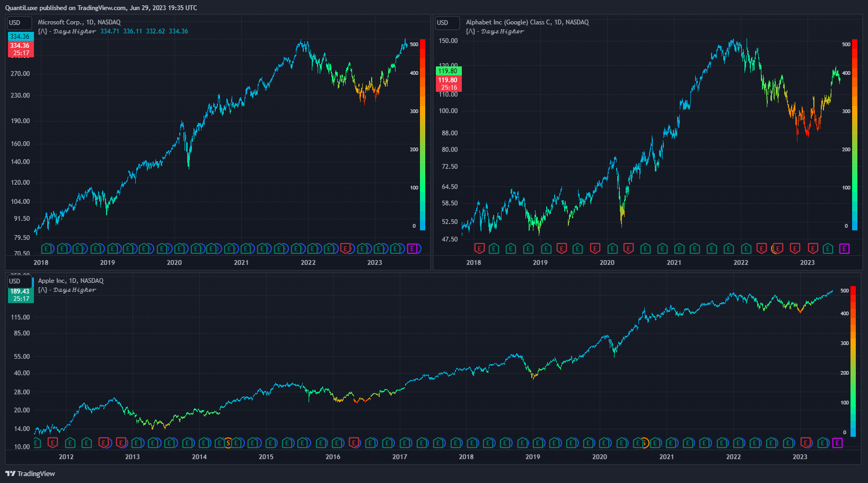Image resolution: width=868 pixels, height=483 pixels.
Task: Click the red 334.36 countdown price label
Action: tap(21, 49)
